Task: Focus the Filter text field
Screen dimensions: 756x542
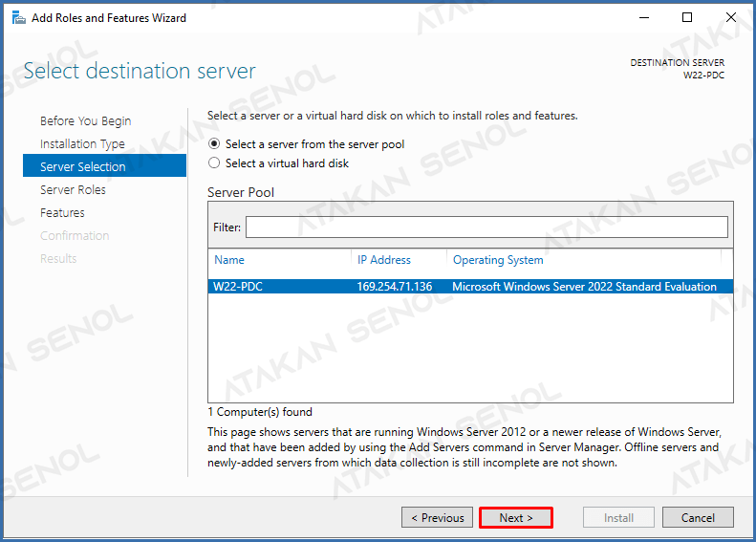Action: click(486, 228)
